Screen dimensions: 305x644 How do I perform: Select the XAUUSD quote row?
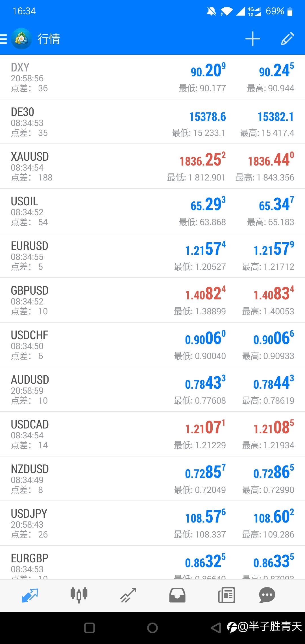[152, 166]
